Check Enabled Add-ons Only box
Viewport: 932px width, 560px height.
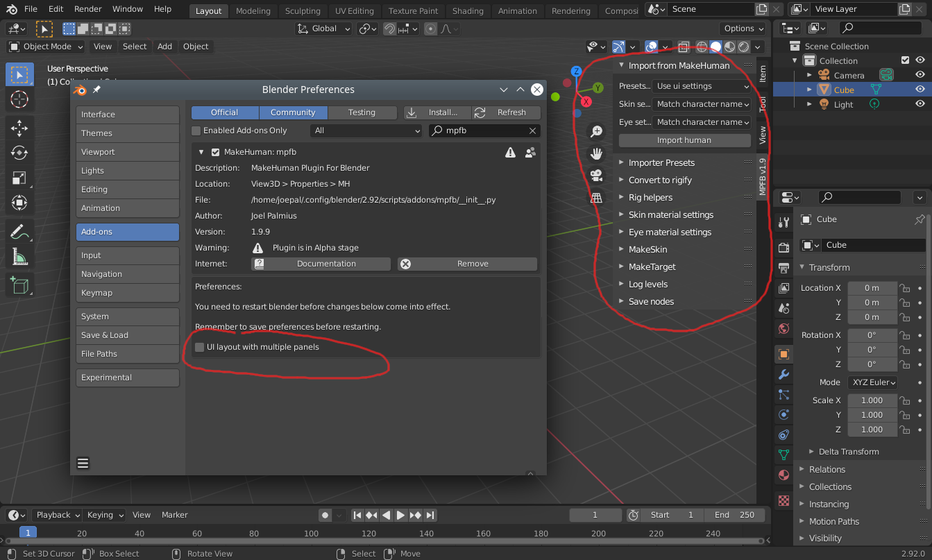point(196,130)
